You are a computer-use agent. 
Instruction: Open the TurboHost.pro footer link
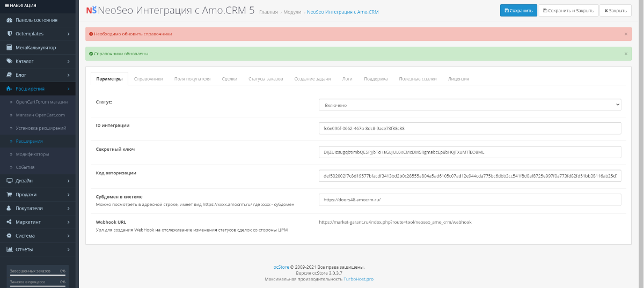coord(358,279)
